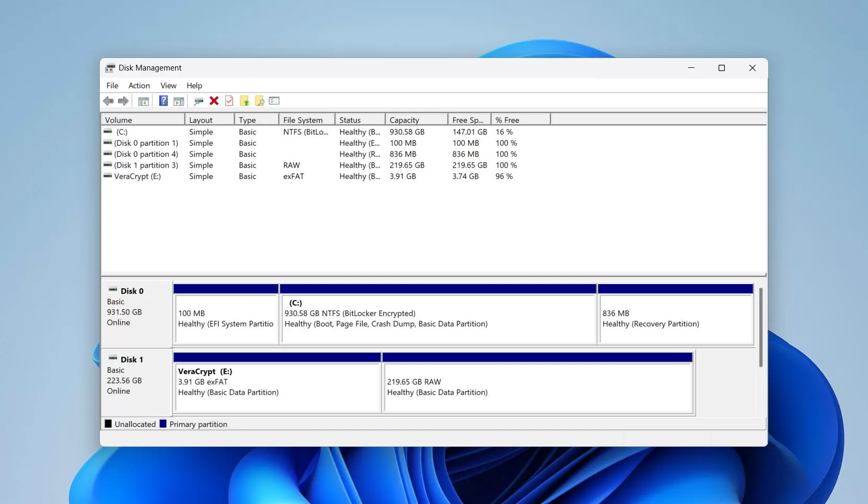
Task: Minimize the Disk Management window
Action: 691,68
